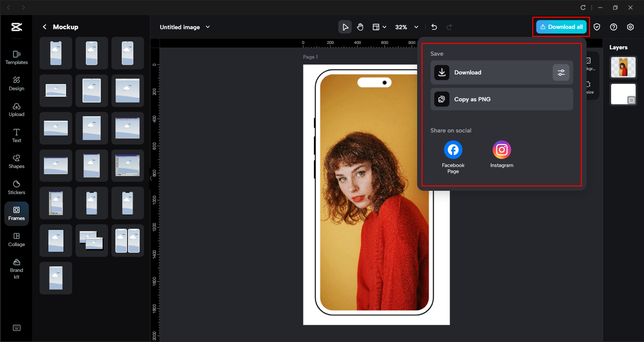Screen dimensions: 644x342
Task: Open the Shapes panel
Action: click(16, 161)
